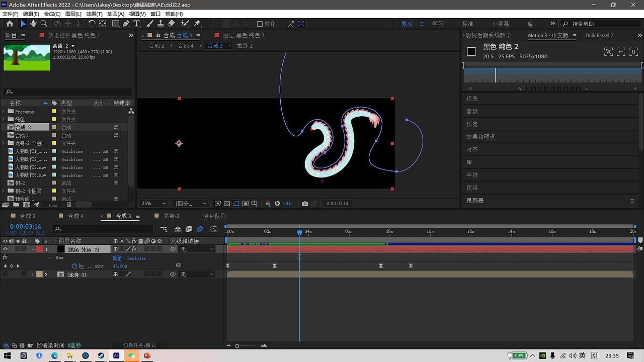Open the Graph Editor in timeline
This screenshot has width=644, height=362.
pos(214,229)
